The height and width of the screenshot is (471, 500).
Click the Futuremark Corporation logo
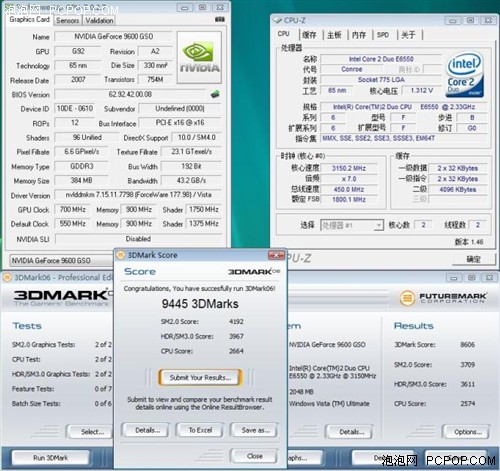pos(443,297)
